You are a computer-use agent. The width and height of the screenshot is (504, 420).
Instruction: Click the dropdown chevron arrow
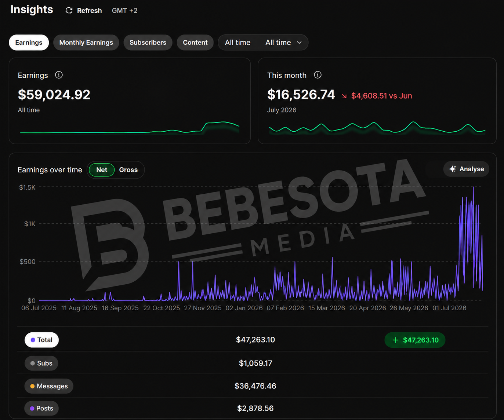click(x=299, y=43)
